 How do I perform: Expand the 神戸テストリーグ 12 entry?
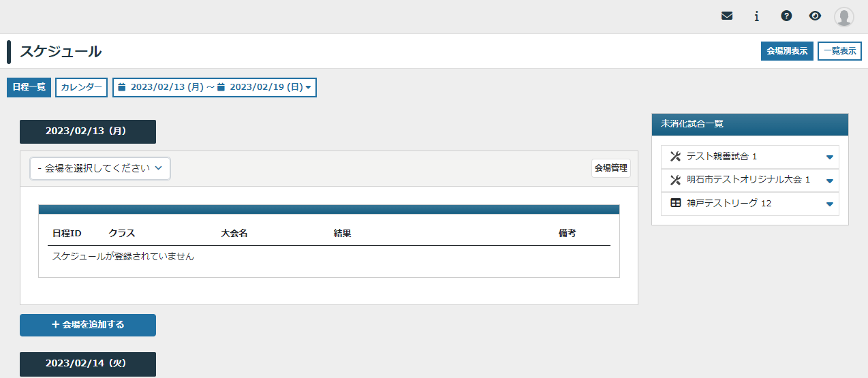point(829,204)
